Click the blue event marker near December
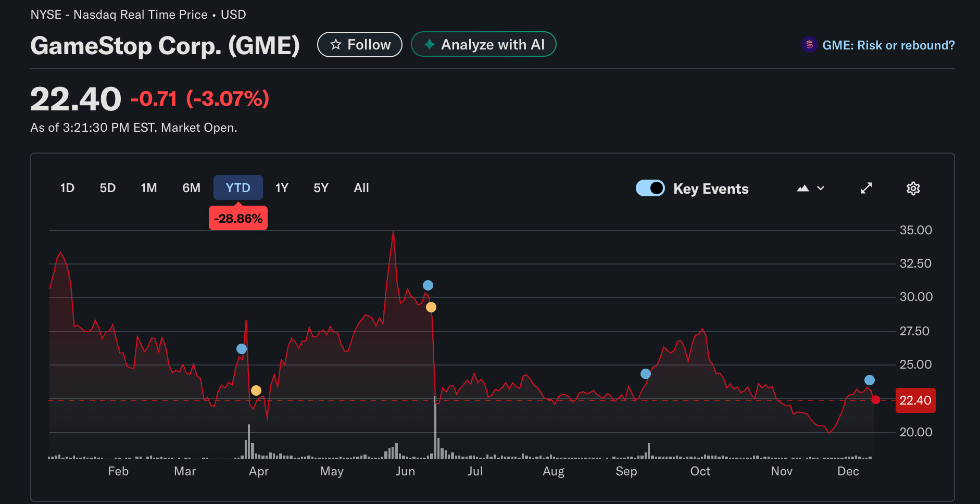Image resolution: width=980 pixels, height=504 pixels. (x=870, y=380)
